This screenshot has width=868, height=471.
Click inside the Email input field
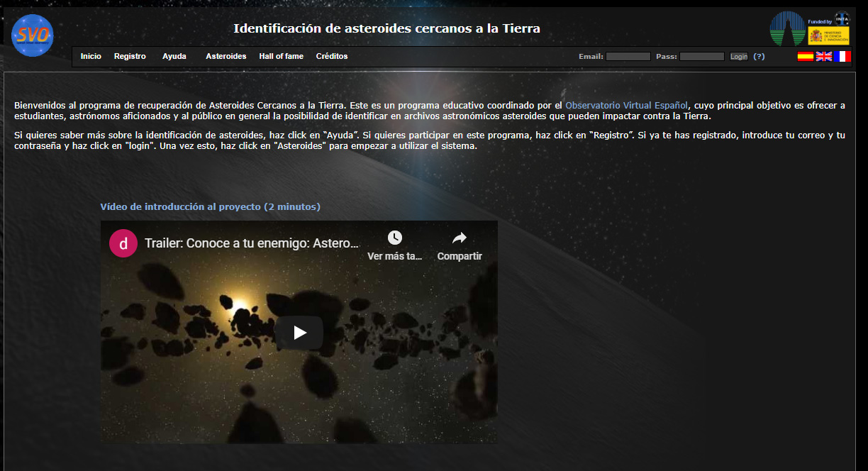click(628, 56)
